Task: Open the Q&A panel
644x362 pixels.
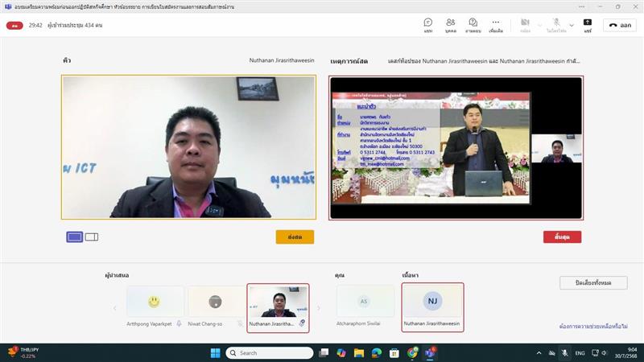Action: (473, 24)
